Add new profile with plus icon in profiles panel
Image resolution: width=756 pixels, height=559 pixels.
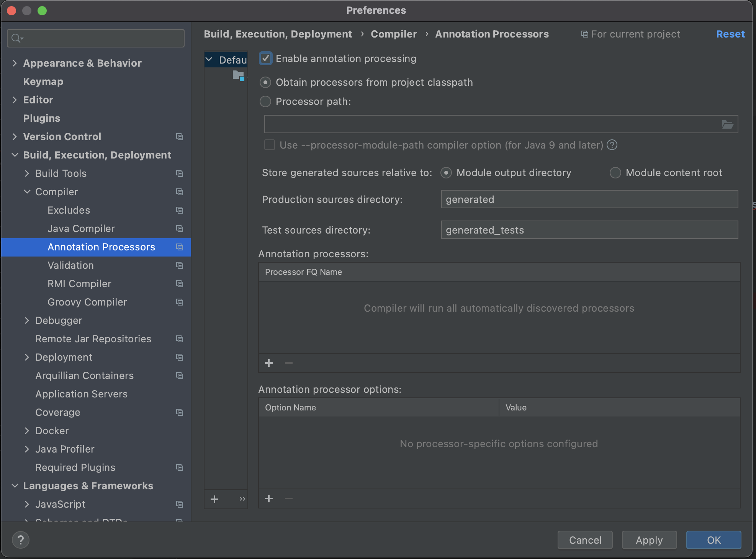(214, 499)
